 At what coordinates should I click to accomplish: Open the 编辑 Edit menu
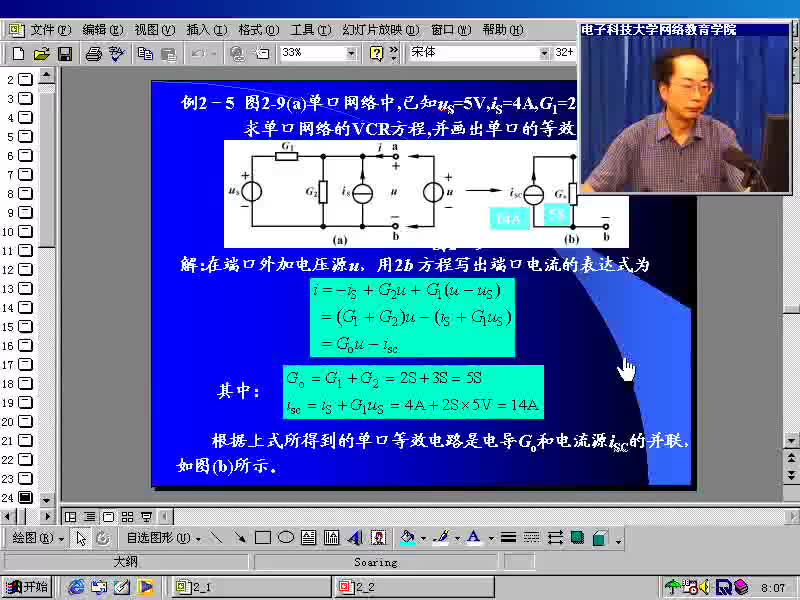(103, 30)
